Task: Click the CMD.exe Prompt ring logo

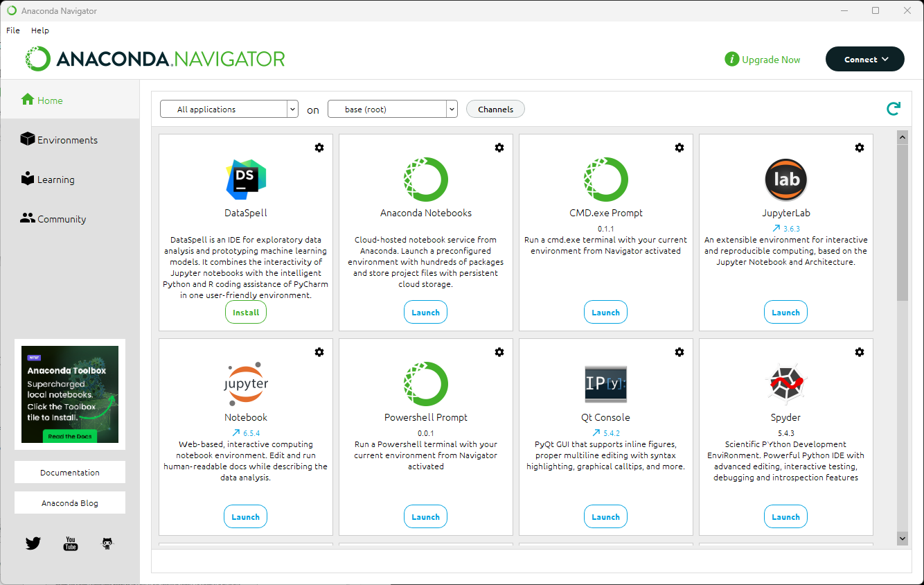Action: [606, 180]
